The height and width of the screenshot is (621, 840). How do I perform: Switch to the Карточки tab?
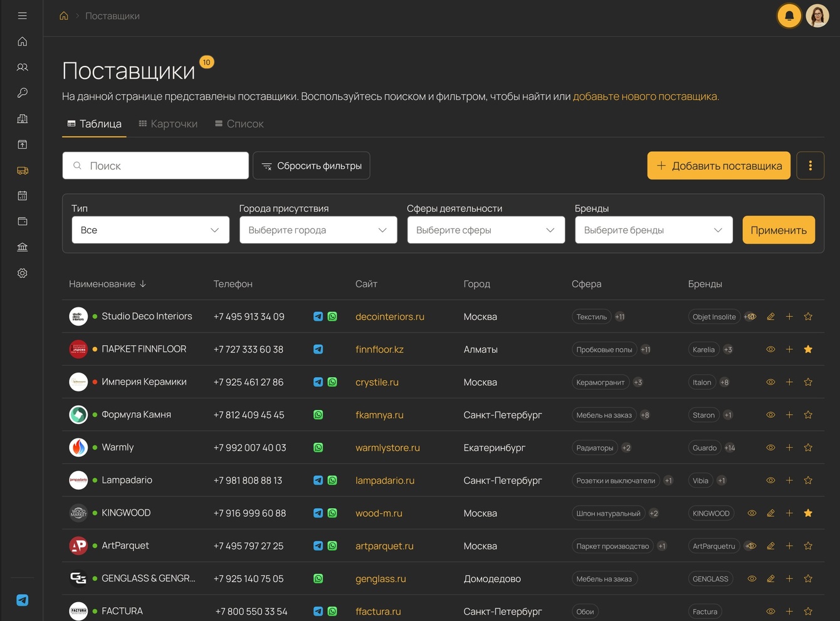tap(168, 124)
